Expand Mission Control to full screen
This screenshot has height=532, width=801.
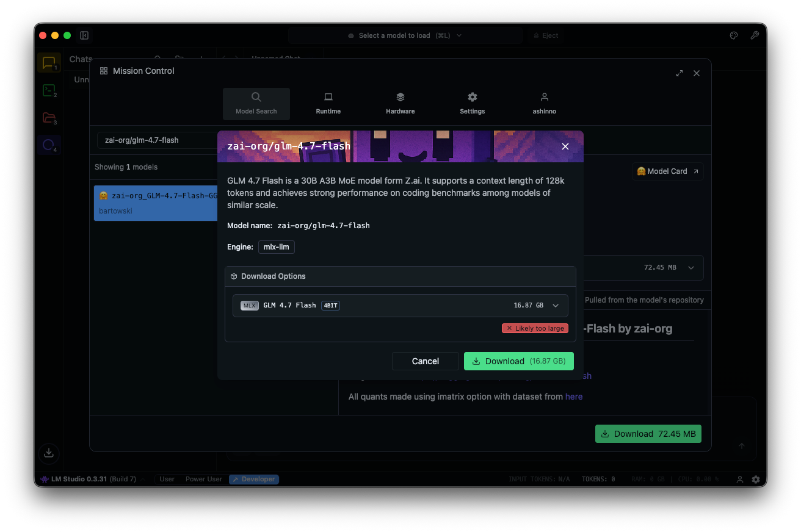pyautogui.click(x=679, y=73)
